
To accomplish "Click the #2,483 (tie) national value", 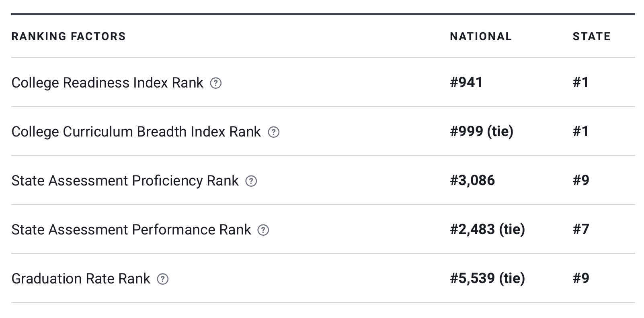I will tap(487, 229).
